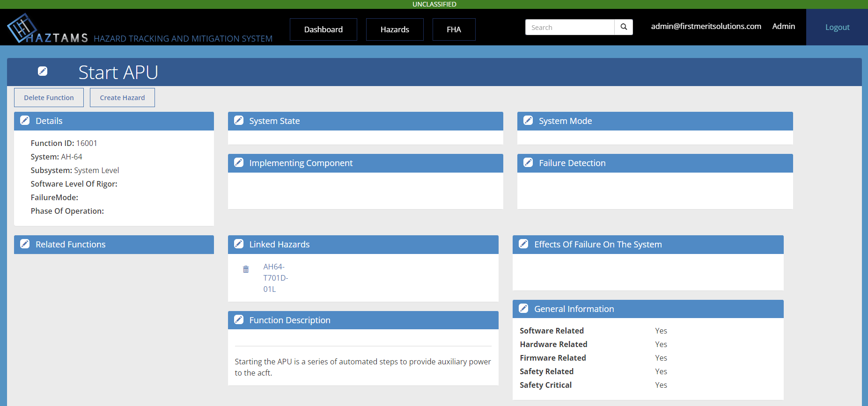Edit System State panel pencil icon
868x406 pixels.
coord(239,120)
